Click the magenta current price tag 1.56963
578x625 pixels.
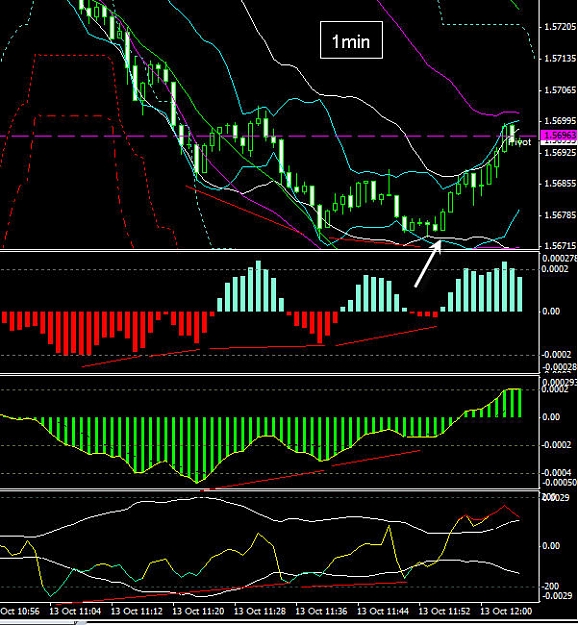point(559,135)
